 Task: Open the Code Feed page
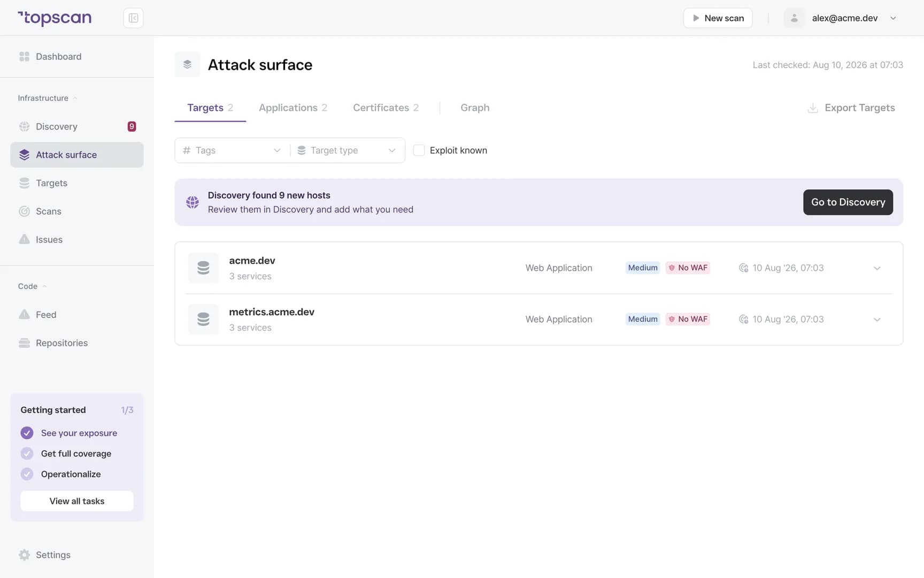77,315
